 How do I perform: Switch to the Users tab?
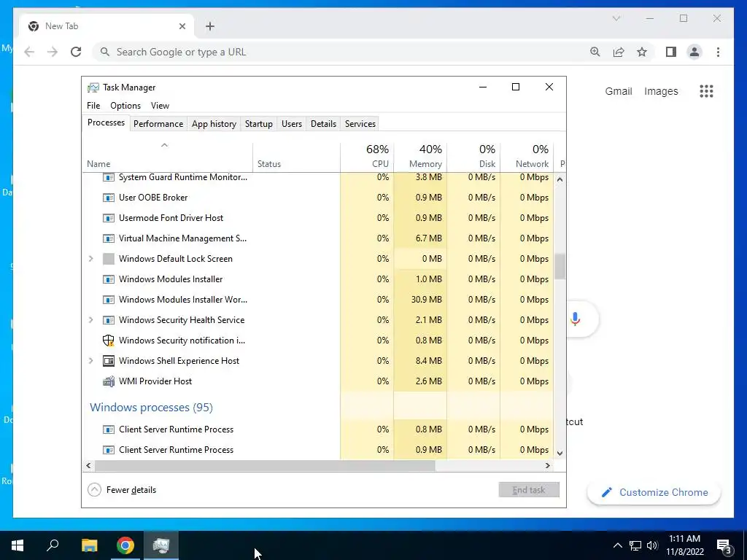click(x=292, y=124)
